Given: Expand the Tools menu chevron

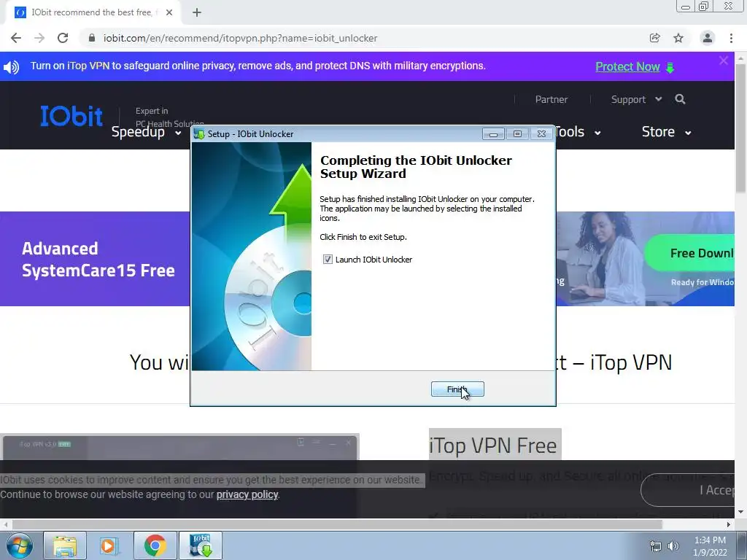Looking at the screenshot, I should (x=597, y=133).
